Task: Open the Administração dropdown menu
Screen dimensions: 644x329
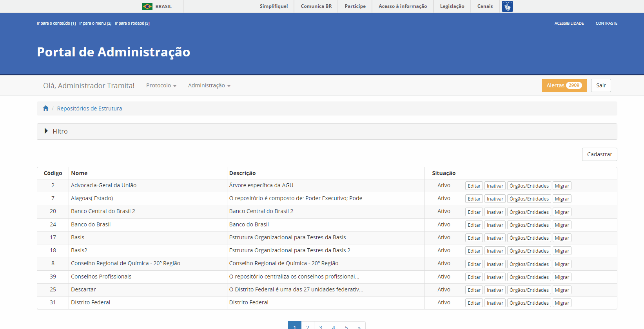Action: tap(209, 85)
